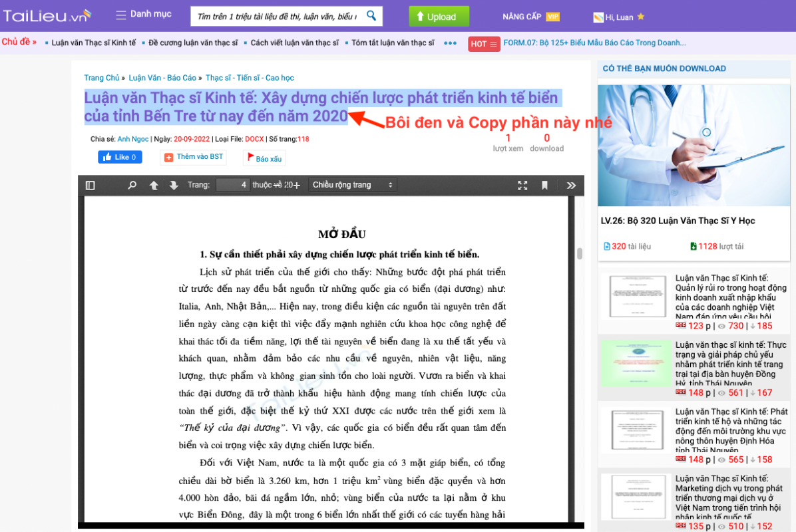796x532 pixels.
Task: Visit uploader Anh Ngoc's profile
Action: coord(133,138)
